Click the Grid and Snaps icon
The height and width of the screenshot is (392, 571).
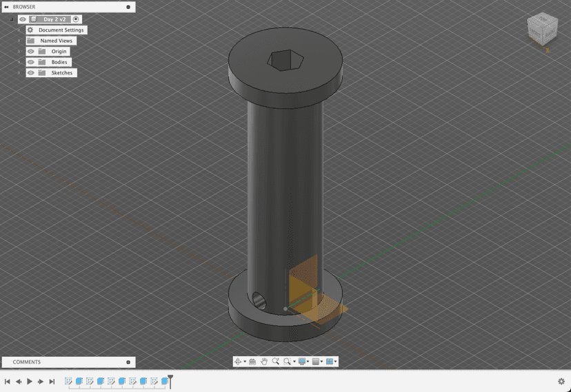coord(316,362)
